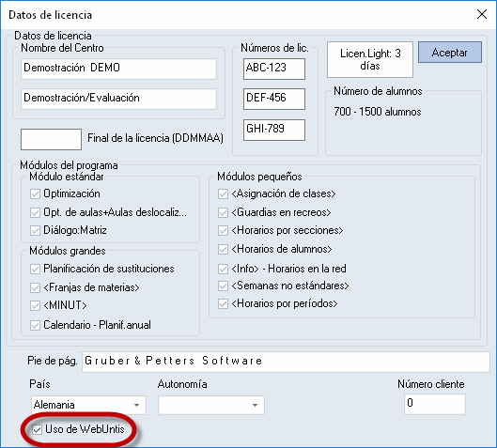The image size is (497, 448).
Task: Toggle <Horarios de alumnos> checkbox
Action: tap(223, 249)
